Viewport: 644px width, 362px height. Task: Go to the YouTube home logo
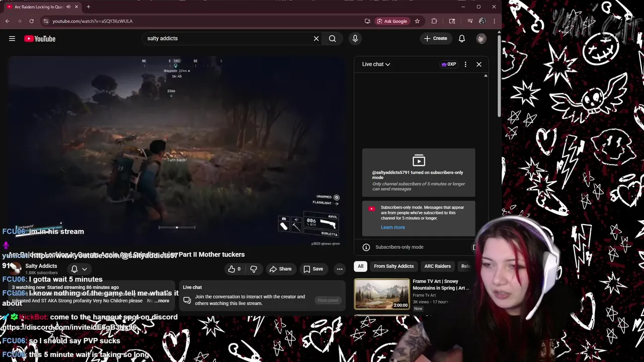pos(40,39)
